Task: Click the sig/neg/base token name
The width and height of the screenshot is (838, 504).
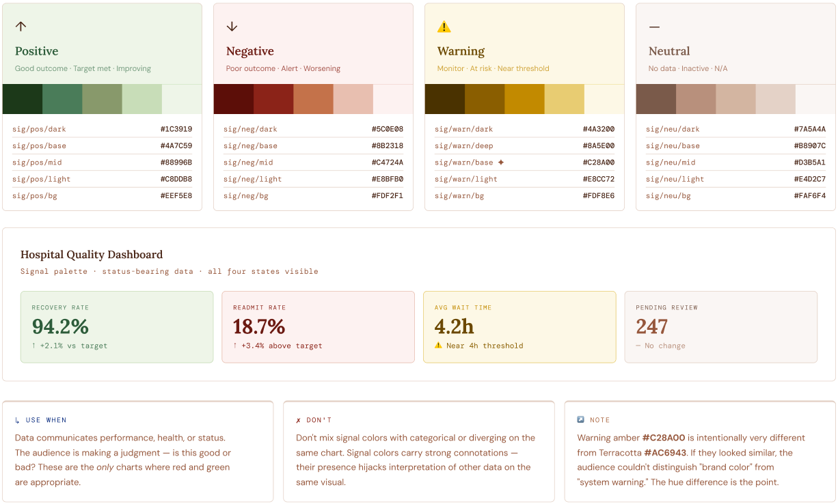Action: click(250, 145)
